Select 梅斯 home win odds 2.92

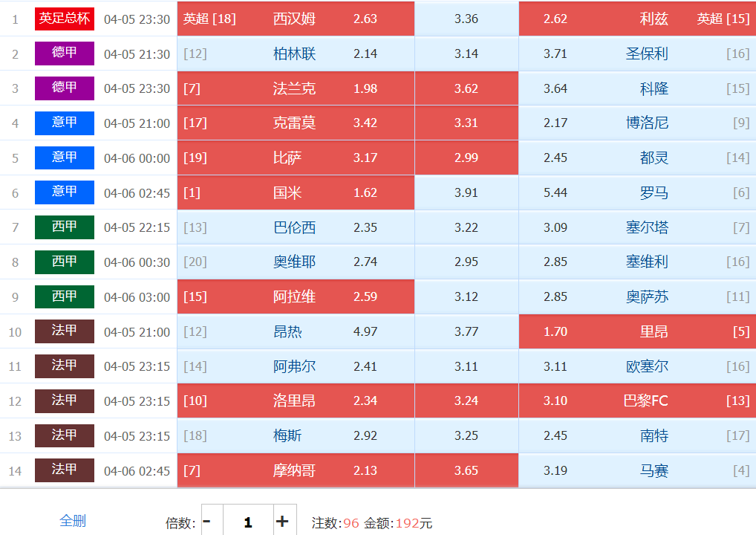pyautogui.click(x=365, y=435)
